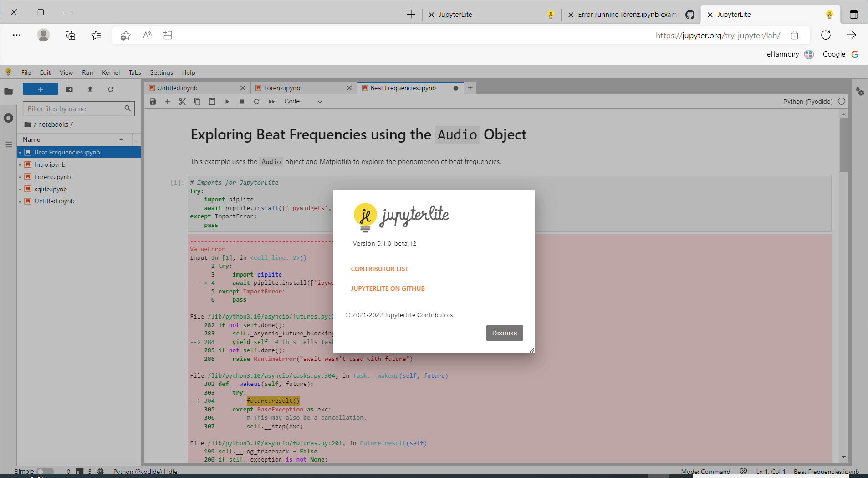Screen dimensions: 868x478
Task: Open the running terminals and kernels sidebar icon
Action: point(8,118)
